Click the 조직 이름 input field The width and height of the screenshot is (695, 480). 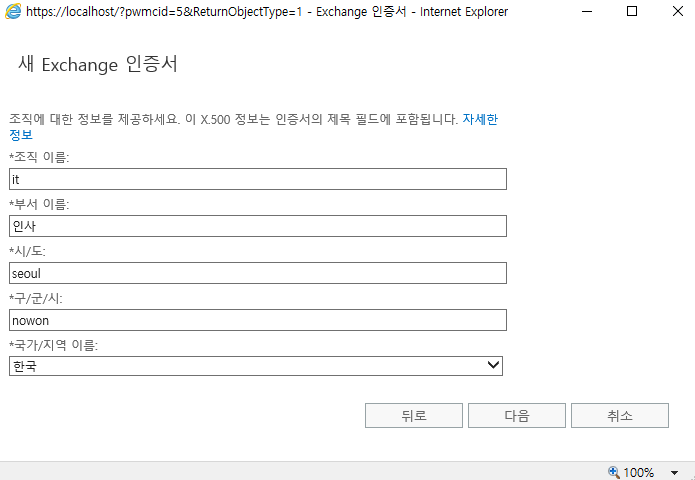pyautogui.click(x=258, y=179)
